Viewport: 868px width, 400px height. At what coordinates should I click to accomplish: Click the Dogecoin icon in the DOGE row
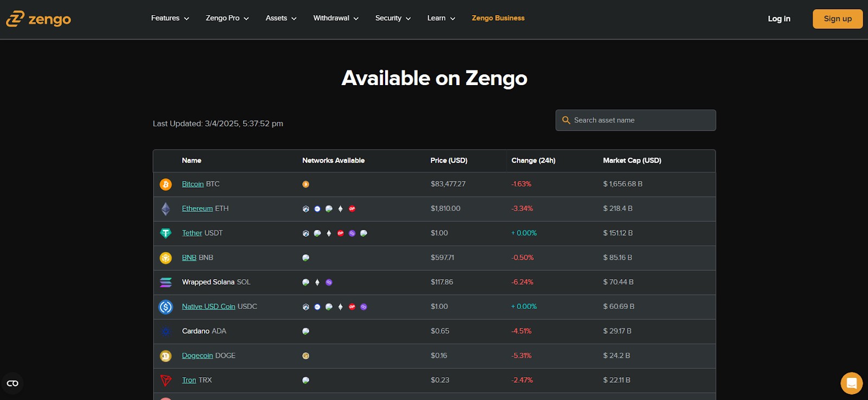(x=165, y=356)
